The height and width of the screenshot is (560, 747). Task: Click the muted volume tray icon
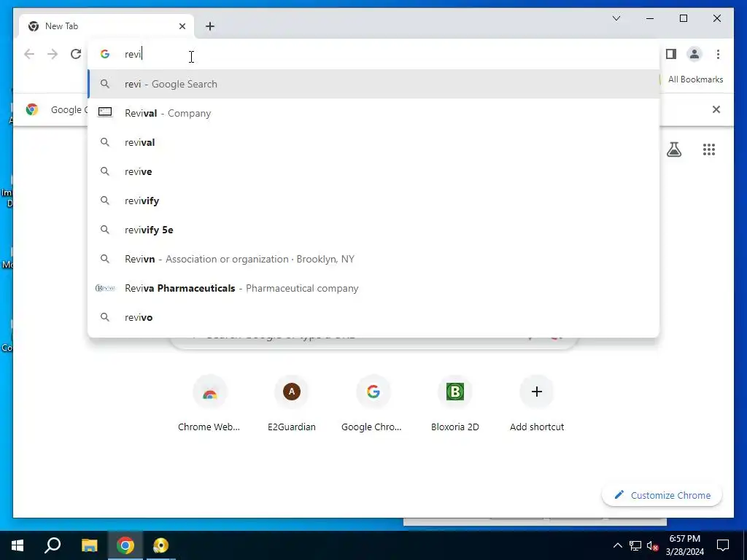tap(653, 545)
